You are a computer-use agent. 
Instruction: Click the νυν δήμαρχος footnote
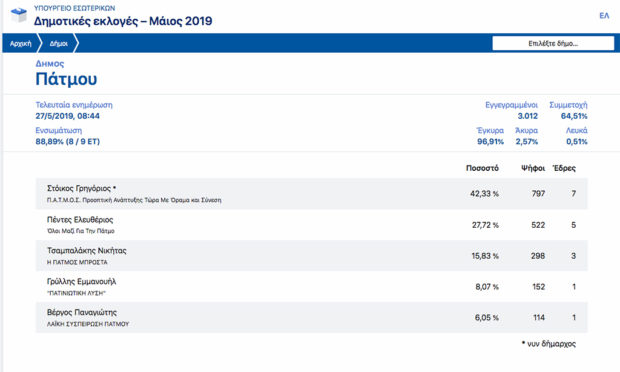tap(549, 344)
